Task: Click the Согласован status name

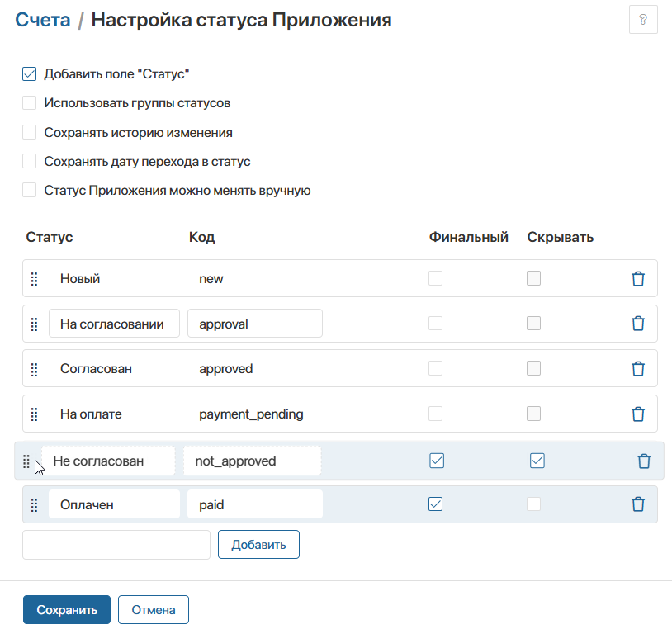Action: click(96, 369)
